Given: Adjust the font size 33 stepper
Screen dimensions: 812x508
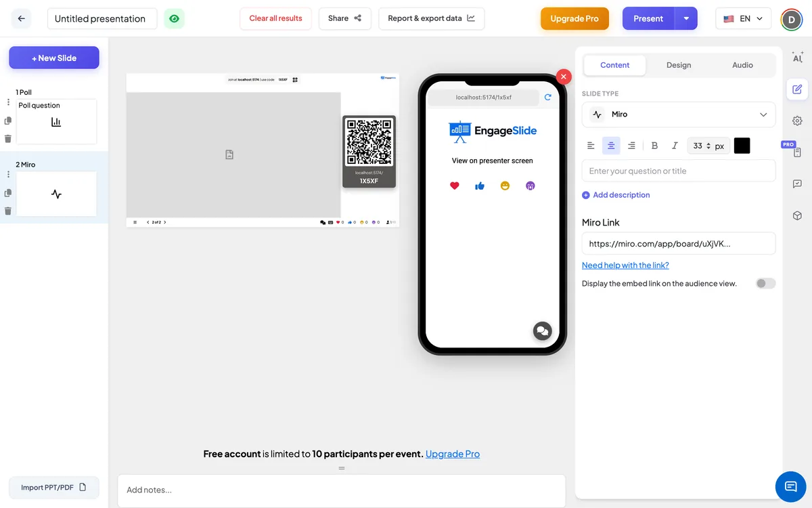Looking at the screenshot, I should (708, 146).
